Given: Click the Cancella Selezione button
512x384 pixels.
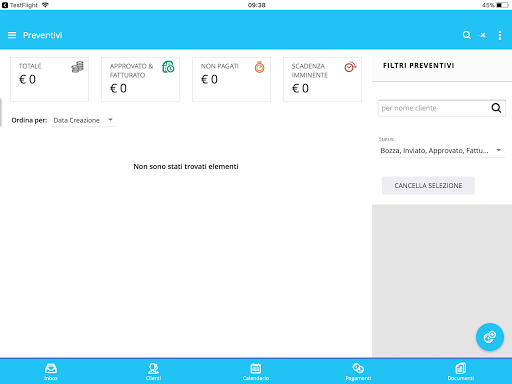Looking at the screenshot, I should pos(428,186).
